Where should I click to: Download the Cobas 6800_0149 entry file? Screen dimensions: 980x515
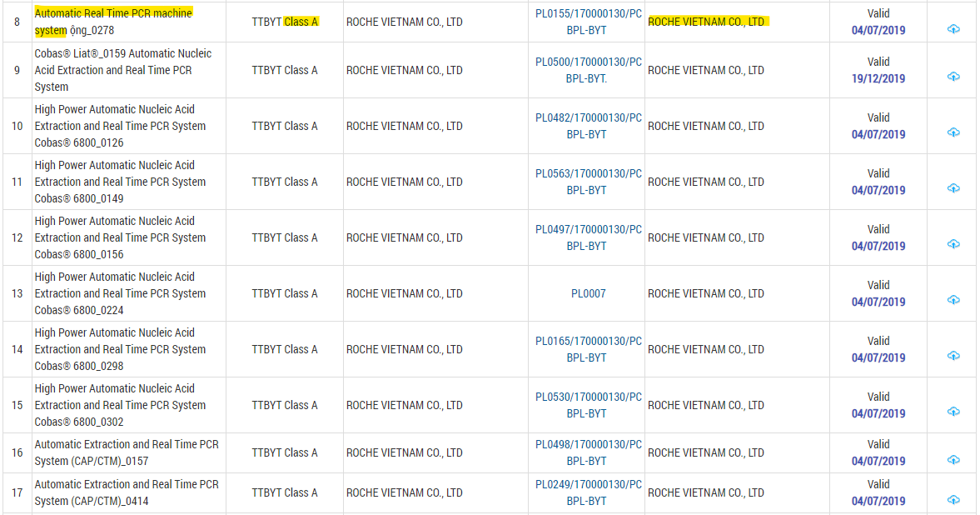click(953, 188)
